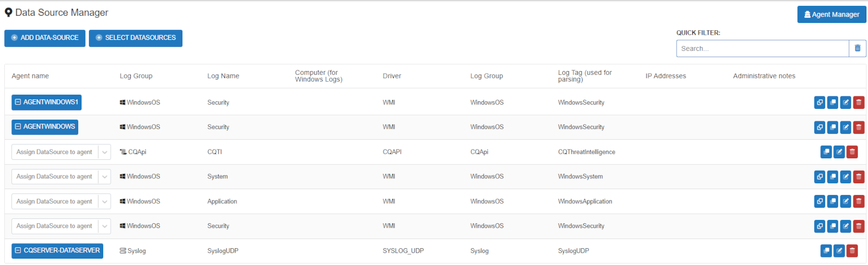Edit the AGENTWINDOWS Security data source row
The width and height of the screenshot is (868, 265).
(x=846, y=127)
